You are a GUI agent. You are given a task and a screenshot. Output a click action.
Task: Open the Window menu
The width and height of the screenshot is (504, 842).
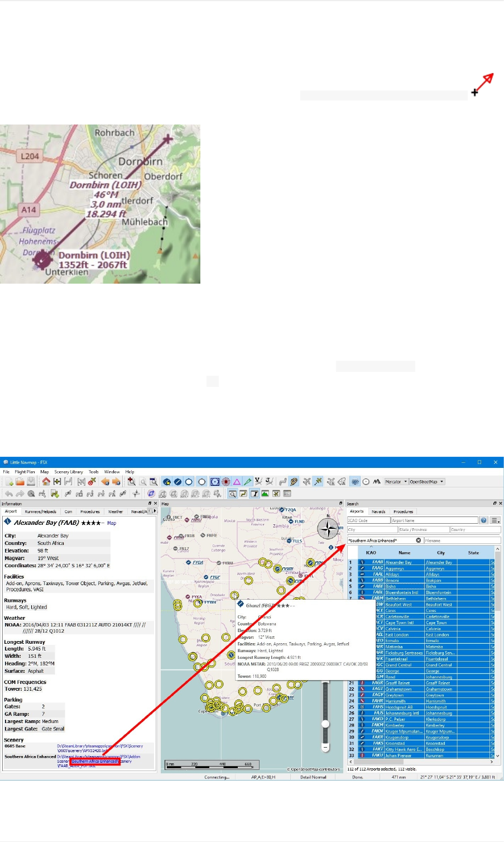pos(112,472)
